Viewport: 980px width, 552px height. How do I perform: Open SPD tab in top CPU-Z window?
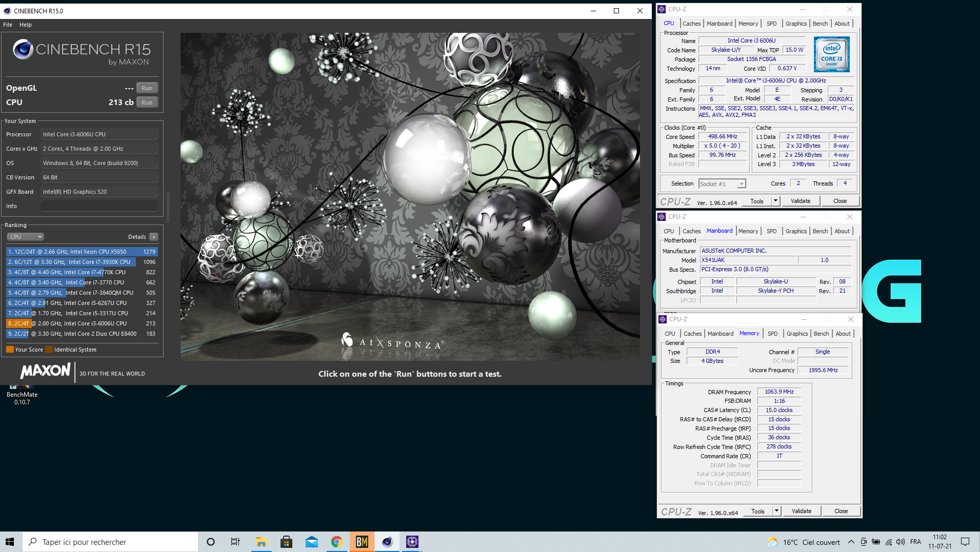[x=771, y=24]
